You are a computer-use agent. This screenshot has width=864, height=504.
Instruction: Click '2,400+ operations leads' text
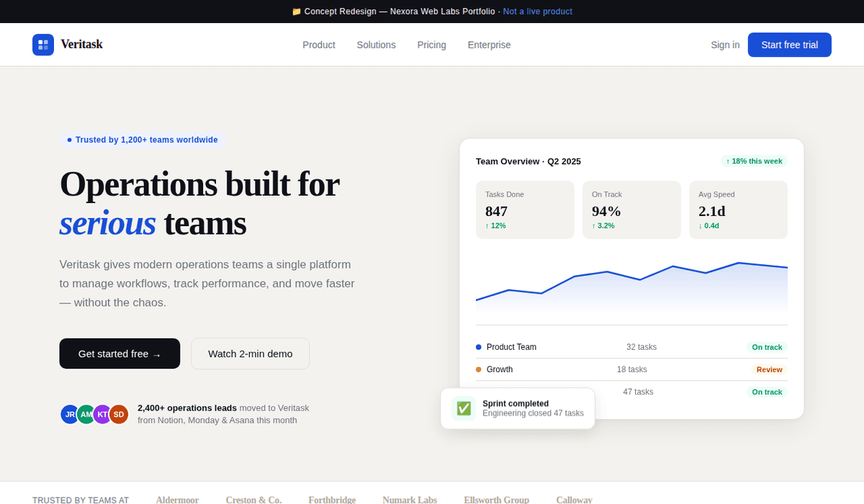tap(187, 408)
